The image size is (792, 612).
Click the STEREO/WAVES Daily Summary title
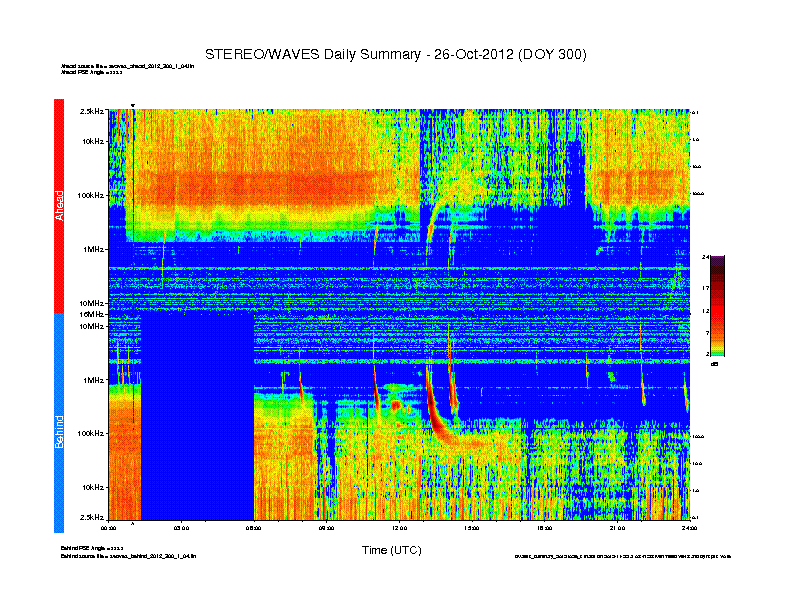pos(395,54)
